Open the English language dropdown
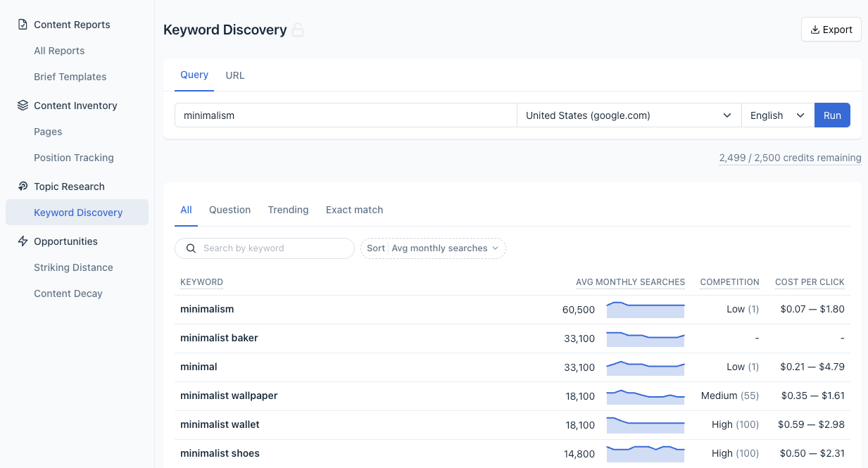The width and height of the screenshot is (868, 468). 778,115
